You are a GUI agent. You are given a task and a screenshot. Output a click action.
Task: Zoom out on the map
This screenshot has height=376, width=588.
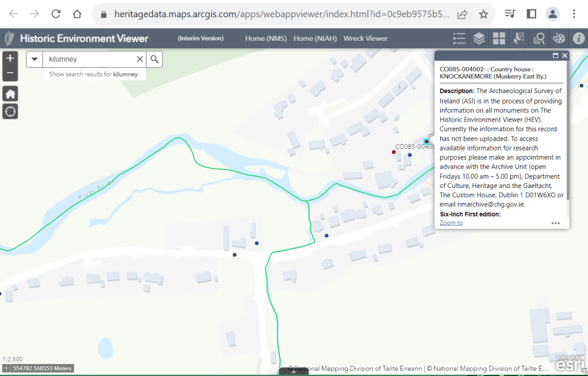tap(10, 74)
